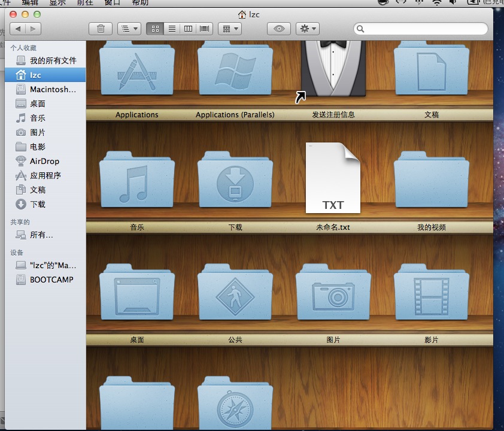This screenshot has height=431, width=504.
Task: Select the 未命名.txt text file
Action: 333,178
